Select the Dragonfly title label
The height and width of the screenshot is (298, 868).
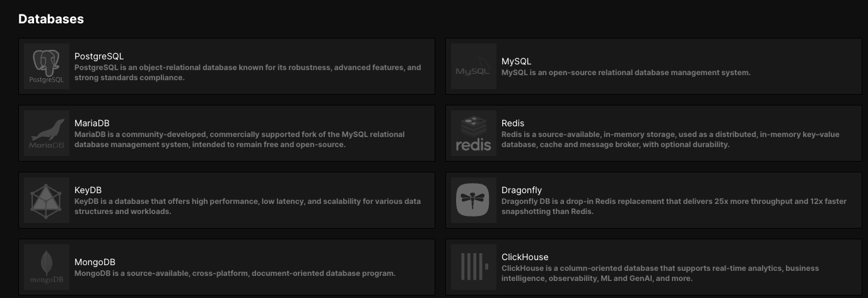[522, 190]
